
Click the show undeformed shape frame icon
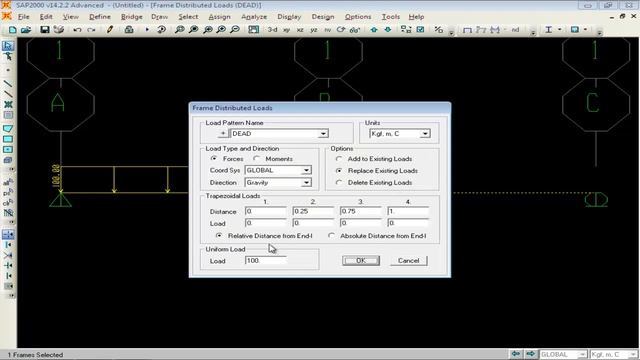(x=468, y=30)
